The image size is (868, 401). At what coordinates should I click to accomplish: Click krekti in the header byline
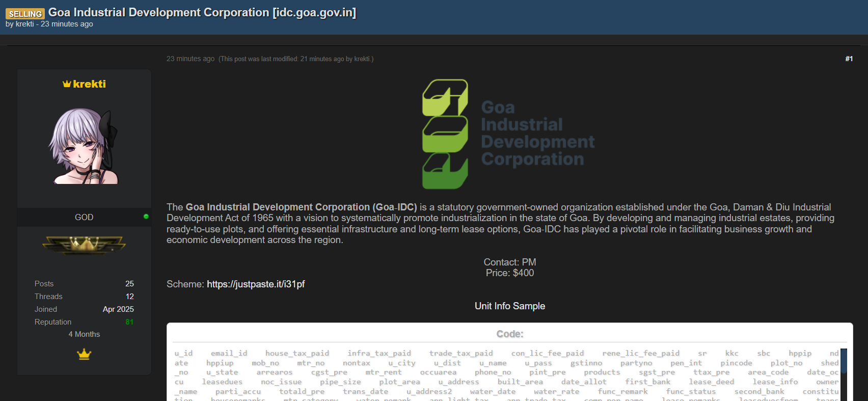[24, 24]
